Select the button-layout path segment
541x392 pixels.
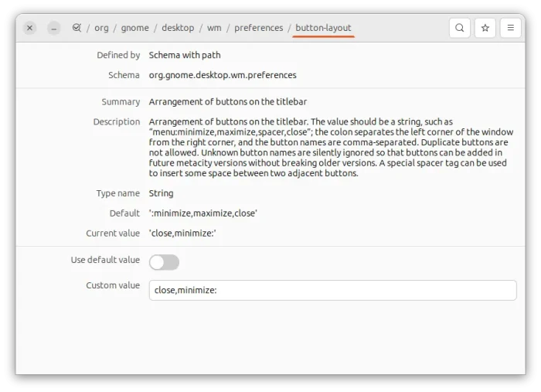323,28
